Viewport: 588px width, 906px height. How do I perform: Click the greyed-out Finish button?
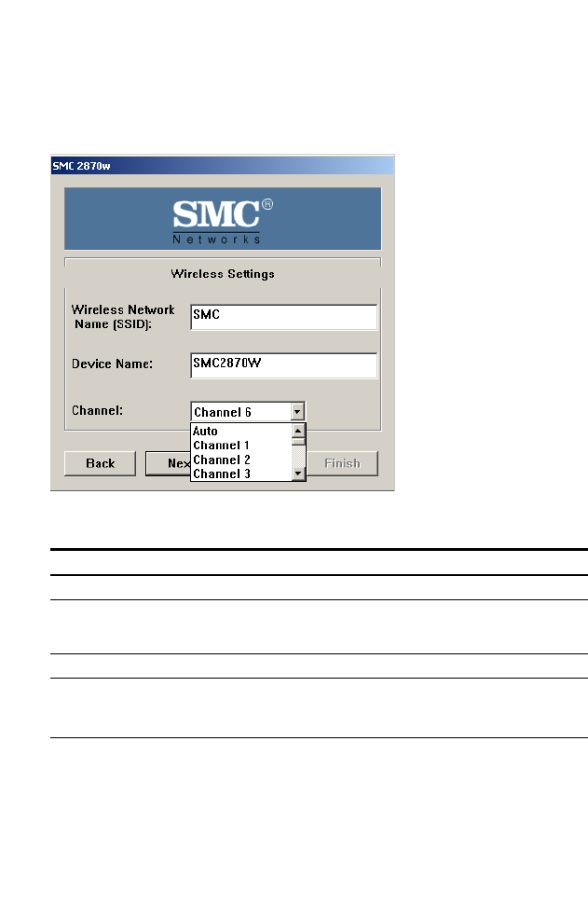[342, 463]
